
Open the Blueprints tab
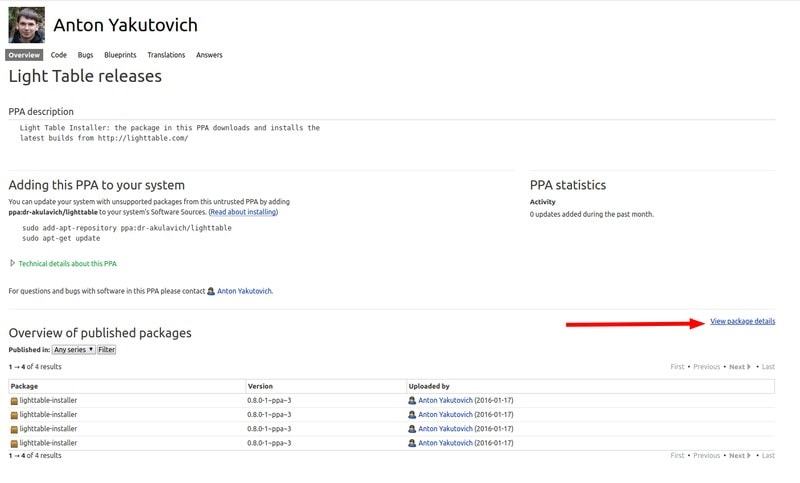[120, 55]
